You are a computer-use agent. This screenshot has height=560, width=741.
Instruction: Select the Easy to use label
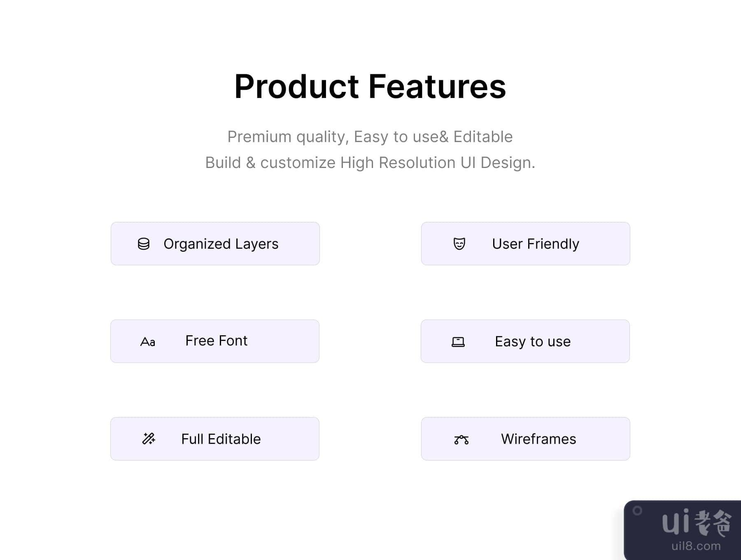(533, 342)
